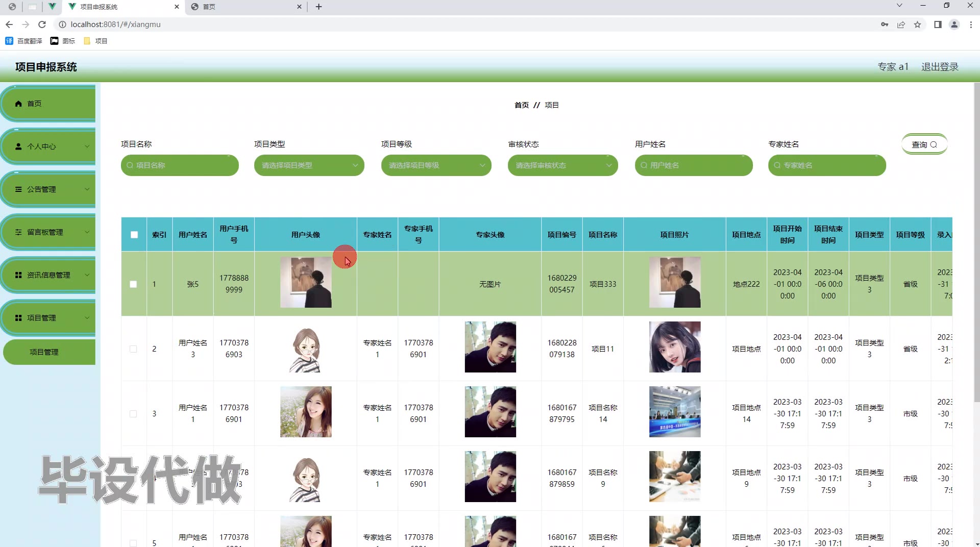Open the 请选择审核状态 dropdown
Image resolution: width=980 pixels, height=547 pixels.
[x=563, y=165]
